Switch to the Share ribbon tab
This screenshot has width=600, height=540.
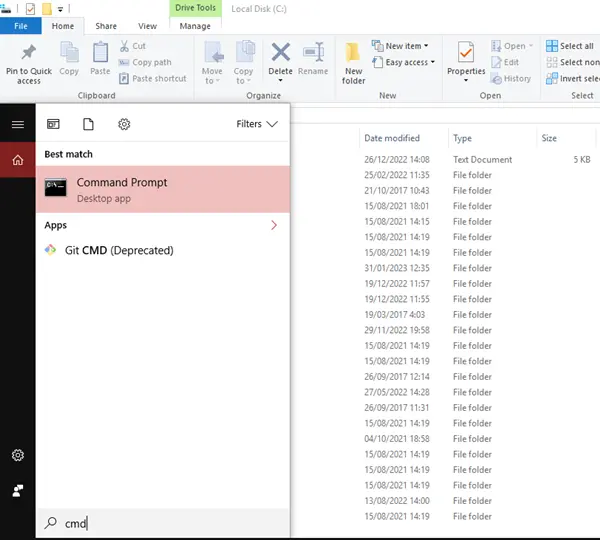[106, 26]
